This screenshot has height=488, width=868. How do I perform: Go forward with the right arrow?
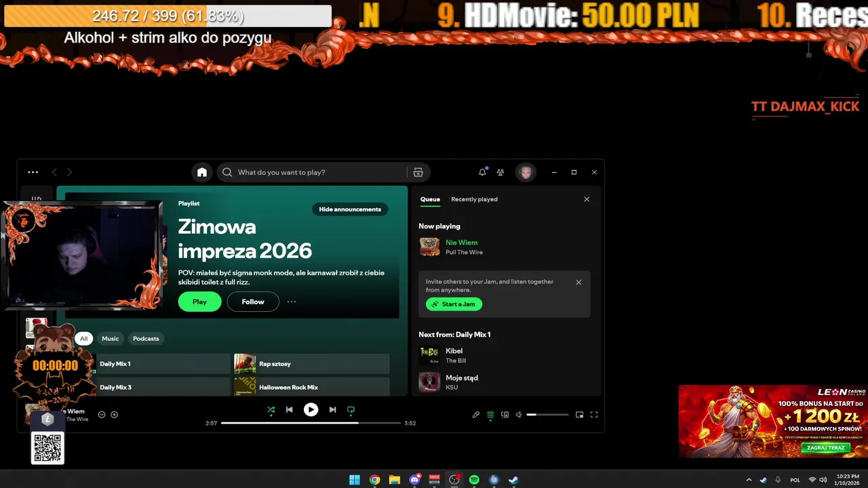(69, 172)
